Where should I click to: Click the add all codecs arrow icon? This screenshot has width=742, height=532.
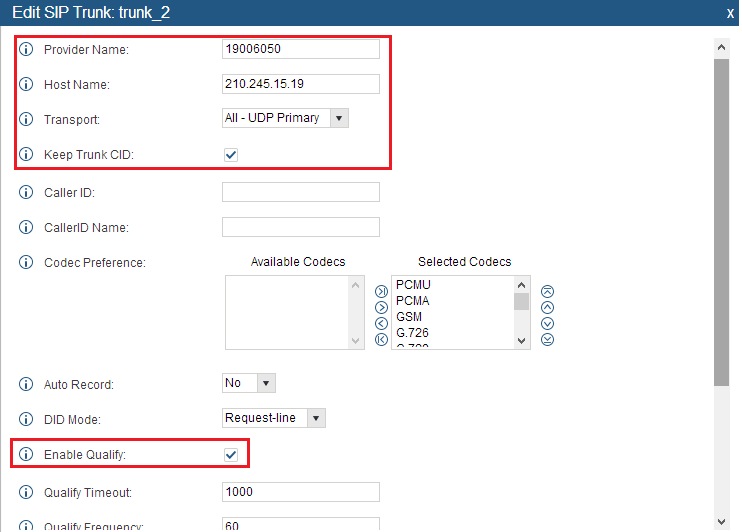pos(380,291)
